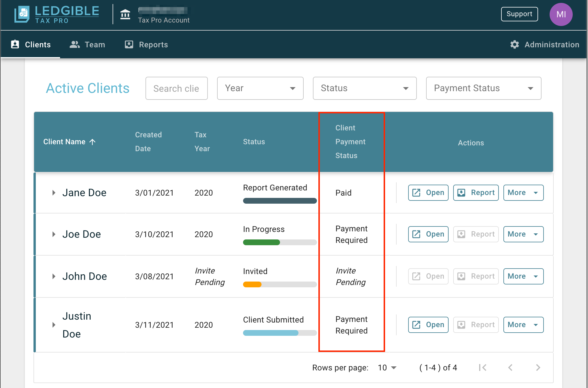Click the 3/01/2021 created date

click(154, 193)
